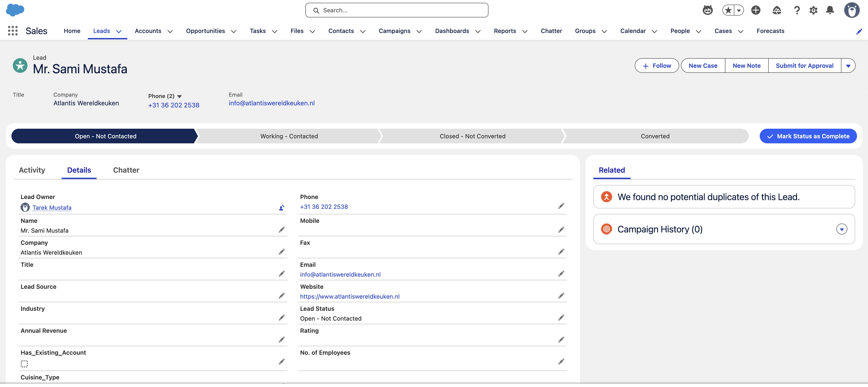Open the Forecasts navigation item
Viewport: 868px width, 387px height.
point(770,31)
